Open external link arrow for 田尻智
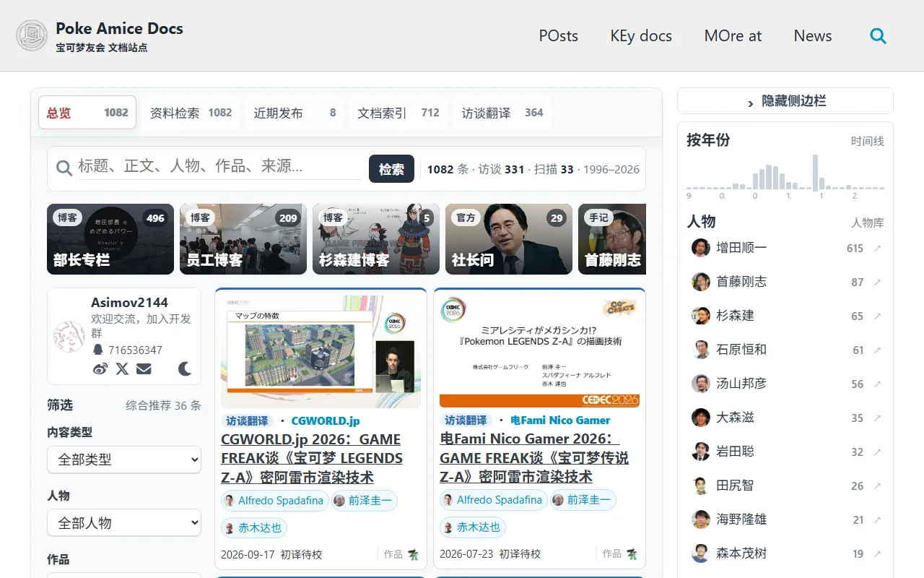 [877, 486]
